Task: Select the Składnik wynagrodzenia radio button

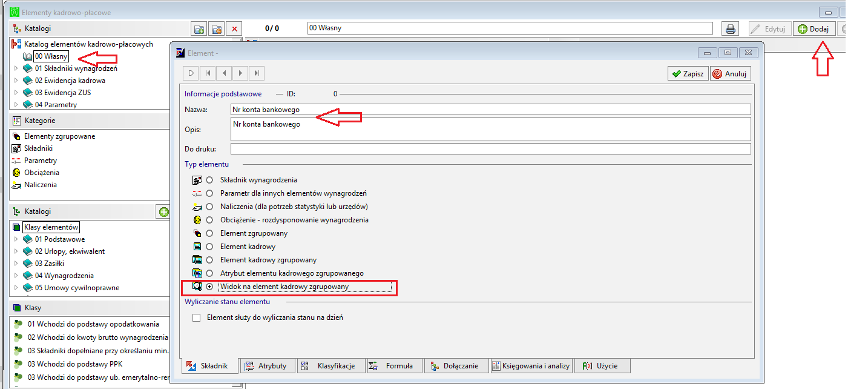Action: pos(209,180)
